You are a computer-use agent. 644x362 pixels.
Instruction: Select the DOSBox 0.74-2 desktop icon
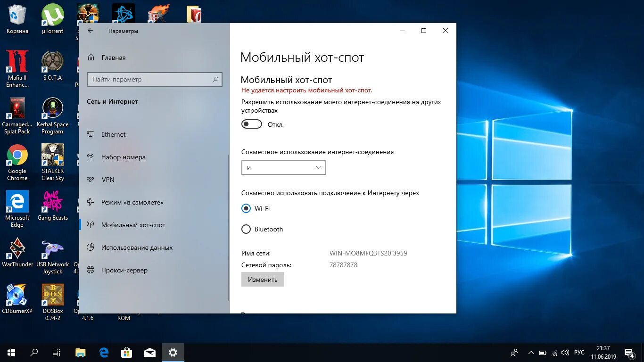click(53, 303)
